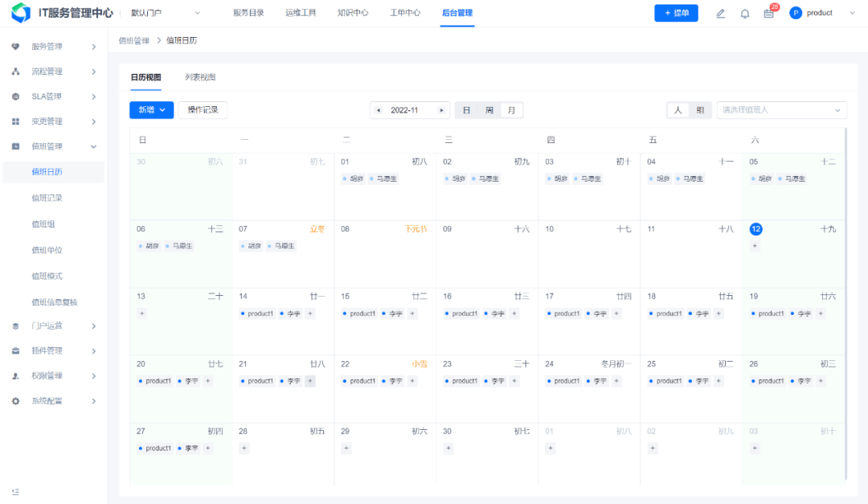Click 马愿生 entry on day 01
The height and width of the screenshot is (504, 868).
[383, 179]
